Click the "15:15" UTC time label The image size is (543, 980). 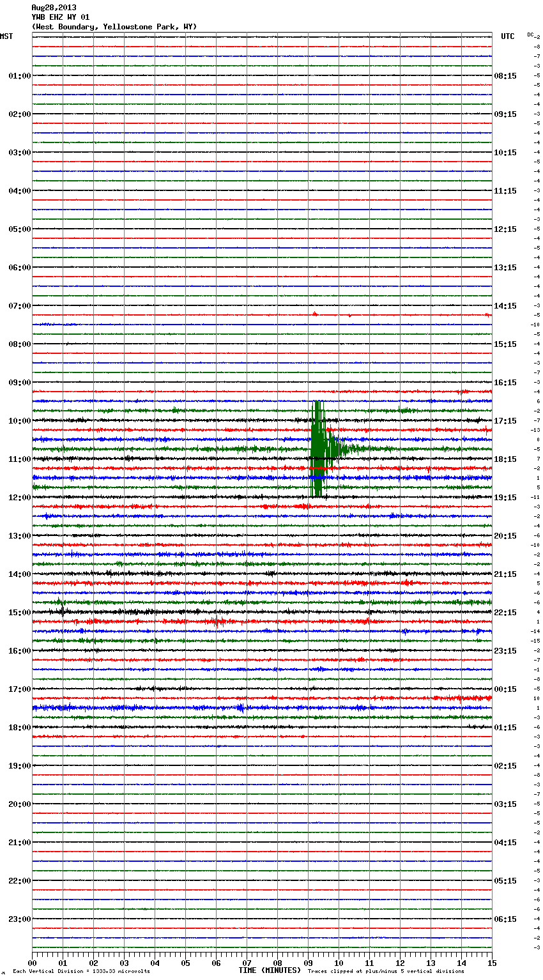(505, 344)
